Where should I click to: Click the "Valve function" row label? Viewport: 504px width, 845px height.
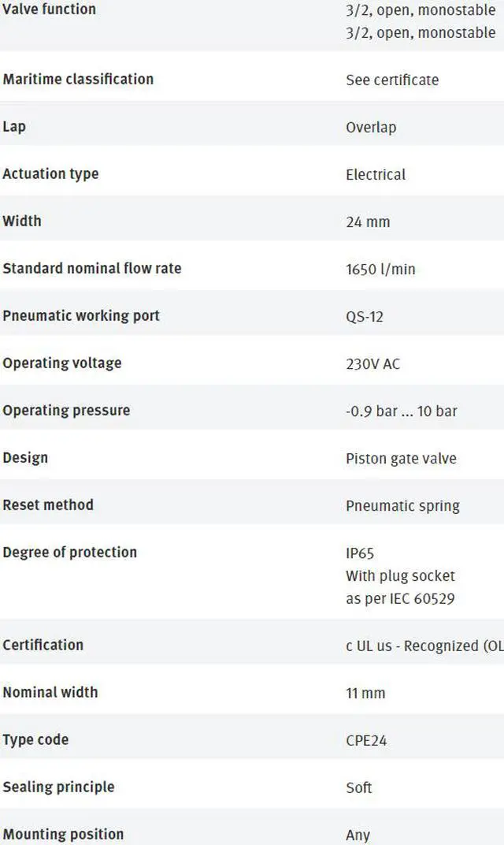[x=50, y=9]
